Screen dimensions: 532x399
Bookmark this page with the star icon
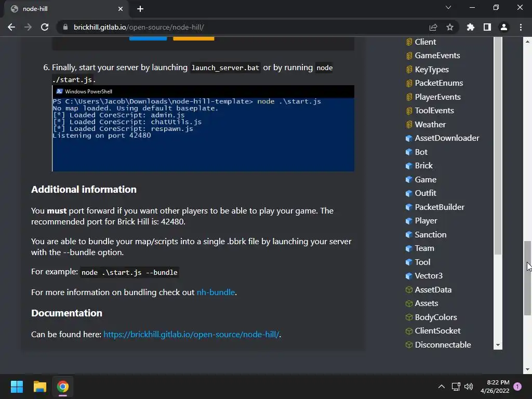(x=450, y=27)
